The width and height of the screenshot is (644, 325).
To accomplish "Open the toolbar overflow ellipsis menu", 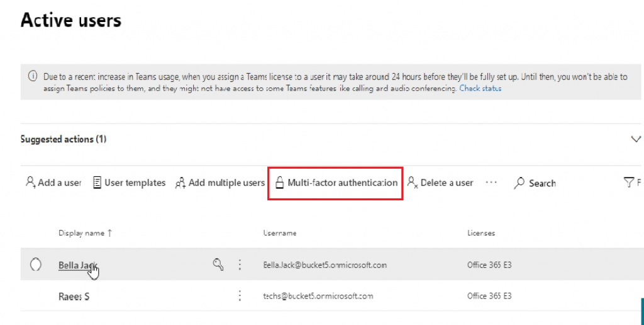I will coord(491,183).
